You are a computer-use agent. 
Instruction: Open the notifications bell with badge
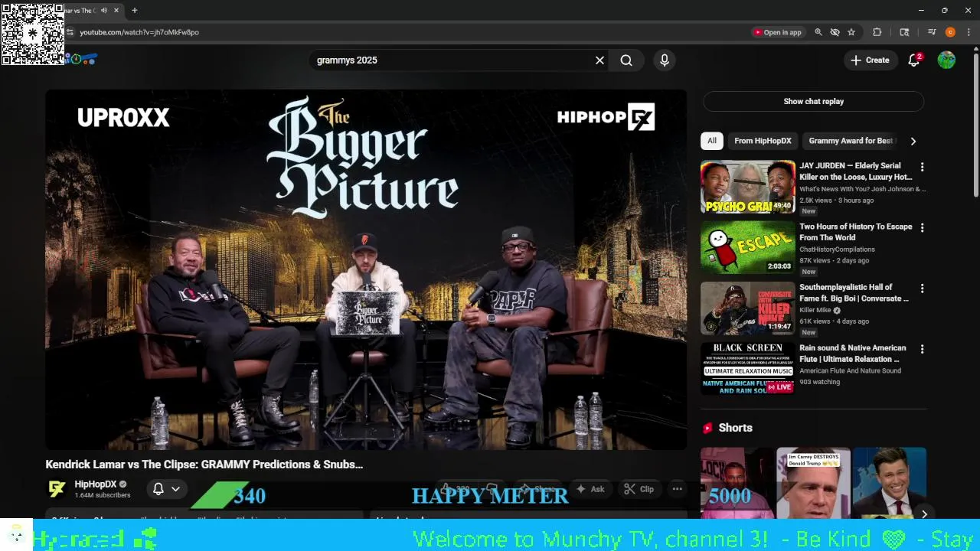pos(914,60)
